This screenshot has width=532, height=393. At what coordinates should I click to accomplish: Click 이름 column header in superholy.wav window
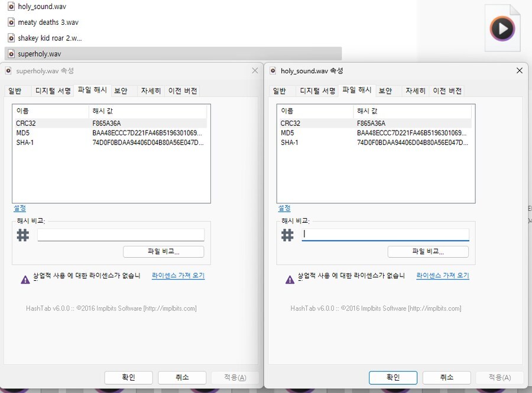[51, 111]
